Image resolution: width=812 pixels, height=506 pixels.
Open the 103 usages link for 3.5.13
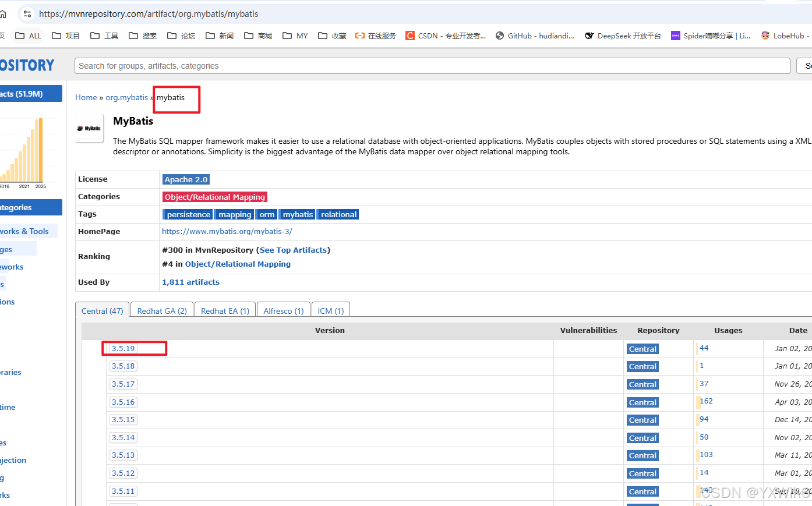click(x=706, y=454)
